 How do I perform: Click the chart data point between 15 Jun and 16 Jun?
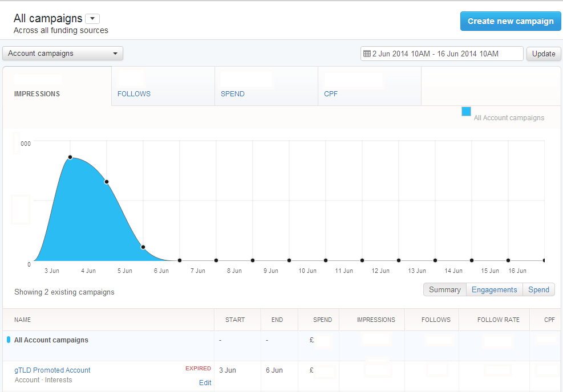[x=508, y=260]
